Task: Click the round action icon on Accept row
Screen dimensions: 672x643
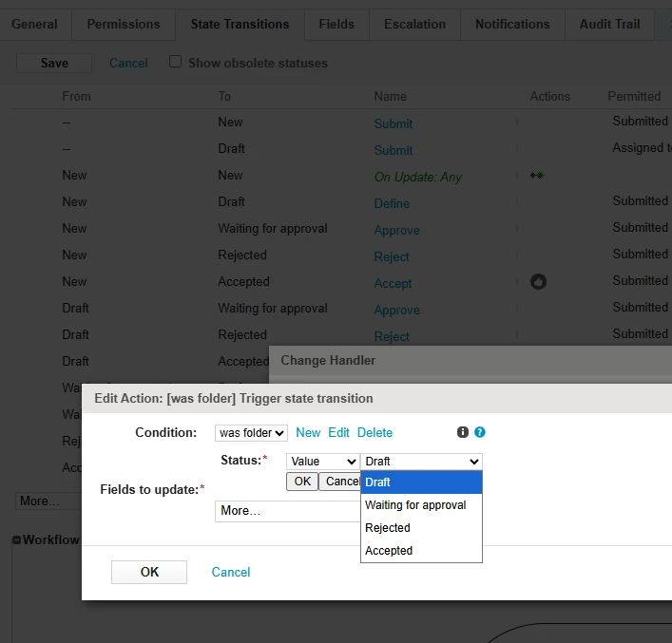Action: (538, 281)
